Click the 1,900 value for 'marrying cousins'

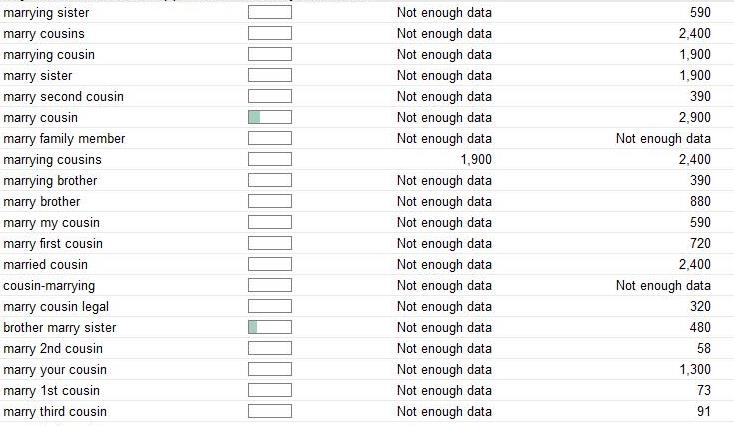point(476,160)
